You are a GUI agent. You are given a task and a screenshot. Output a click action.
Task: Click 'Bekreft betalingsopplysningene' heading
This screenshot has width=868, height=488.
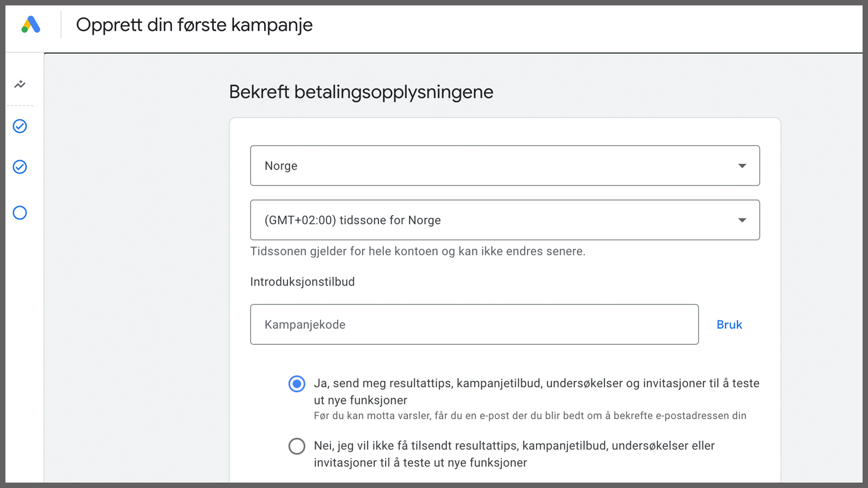pos(361,92)
